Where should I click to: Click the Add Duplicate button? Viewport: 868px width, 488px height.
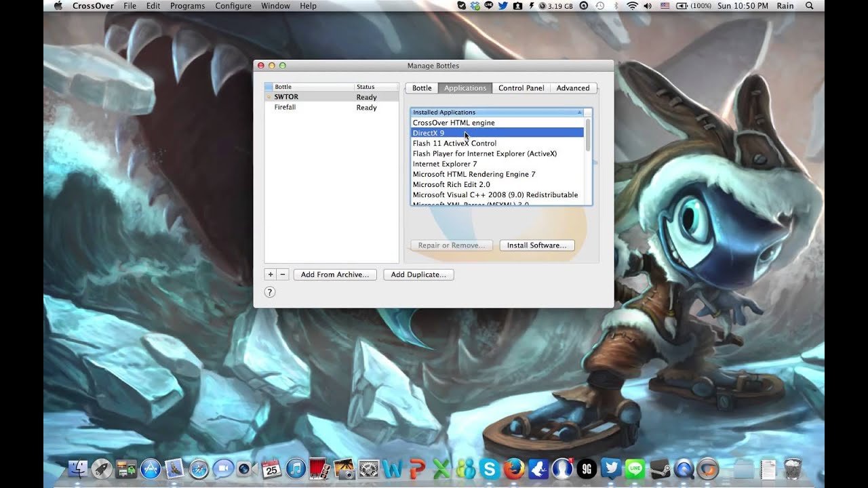click(x=418, y=274)
